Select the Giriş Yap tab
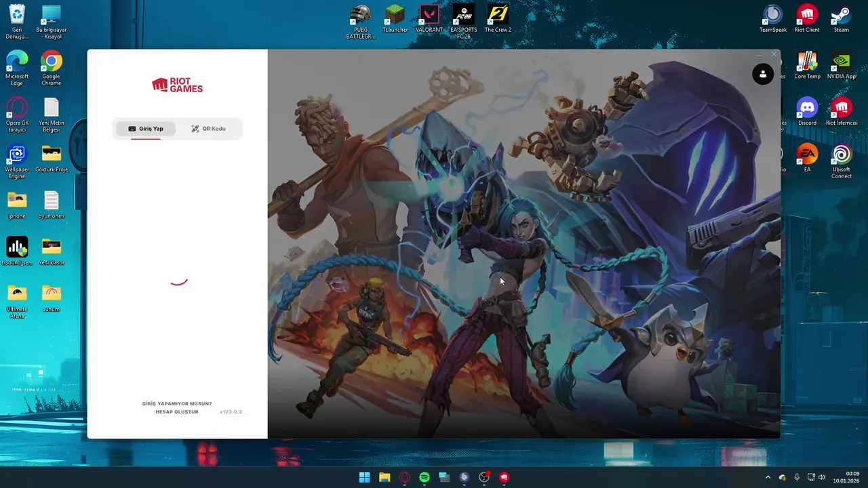 click(x=146, y=129)
